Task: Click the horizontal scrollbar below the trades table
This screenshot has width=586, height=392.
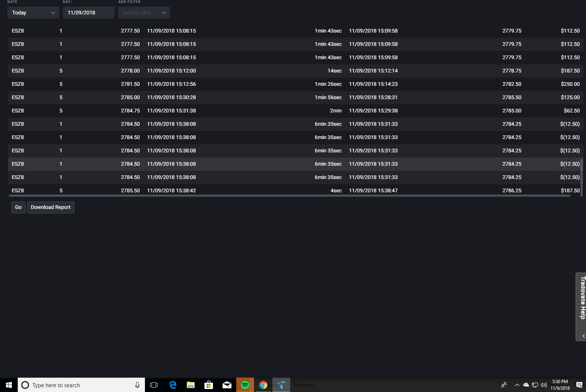Action: click(289, 195)
